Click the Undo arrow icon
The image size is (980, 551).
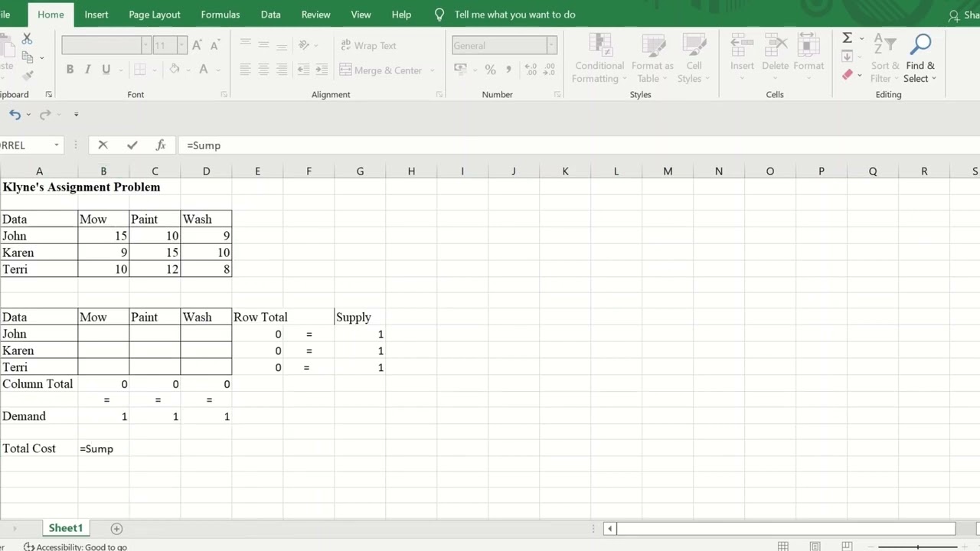[x=15, y=115]
